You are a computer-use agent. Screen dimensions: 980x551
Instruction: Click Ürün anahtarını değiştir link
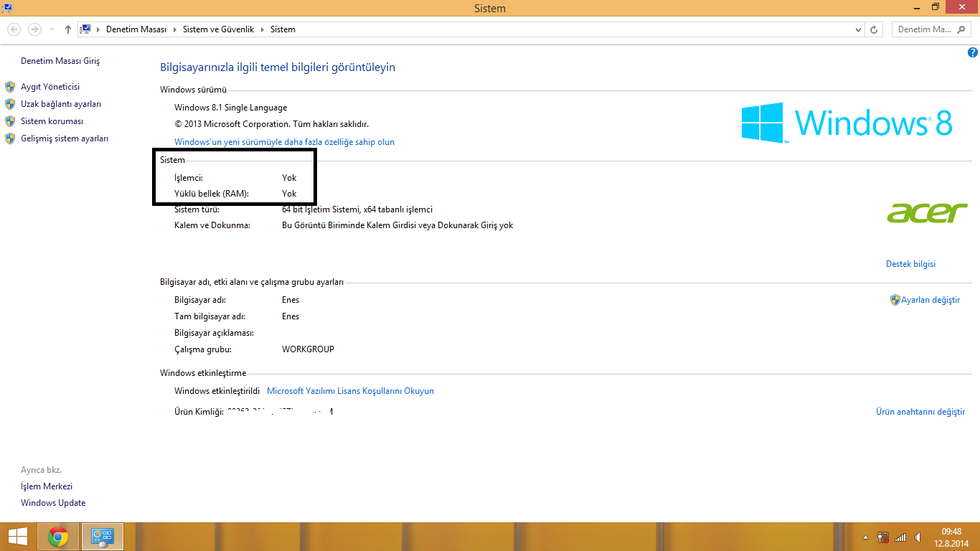[920, 412]
